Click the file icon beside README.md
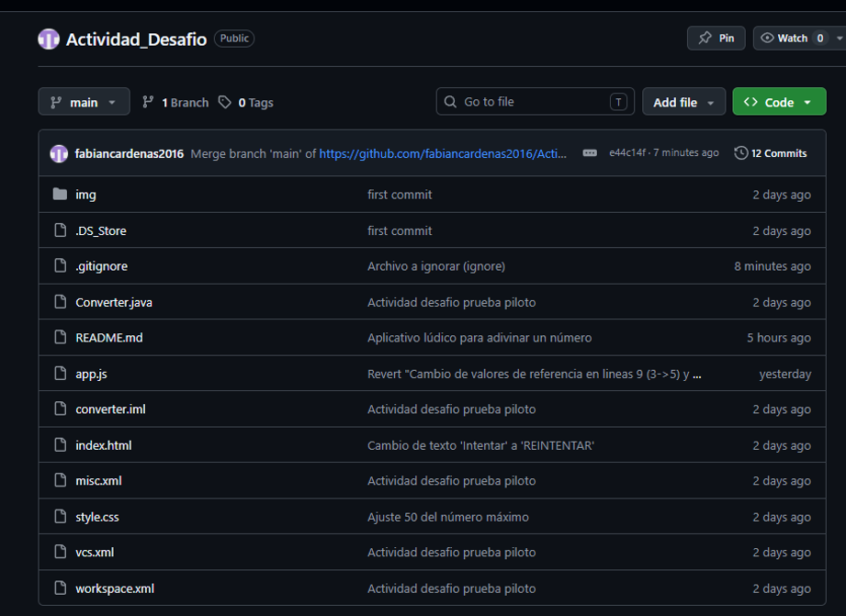The image size is (846, 616). point(61,338)
